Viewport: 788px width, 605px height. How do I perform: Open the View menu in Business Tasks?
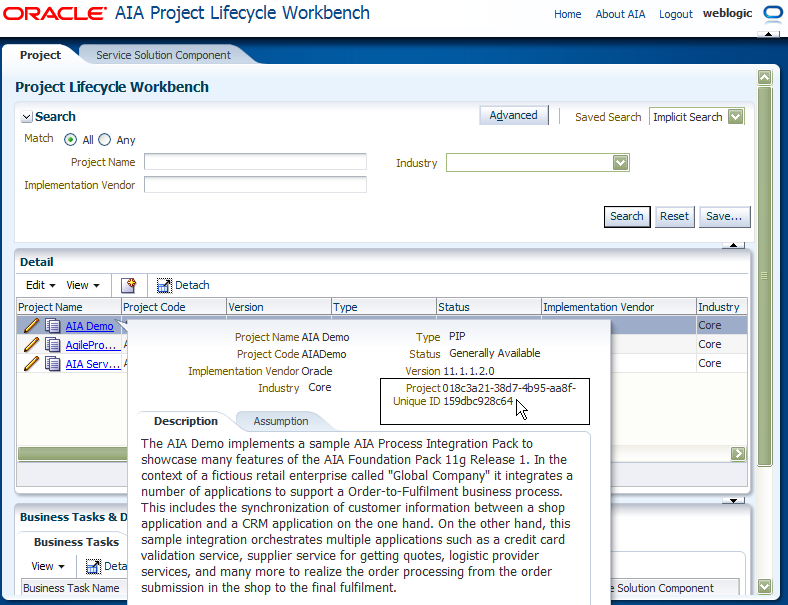tap(48, 566)
